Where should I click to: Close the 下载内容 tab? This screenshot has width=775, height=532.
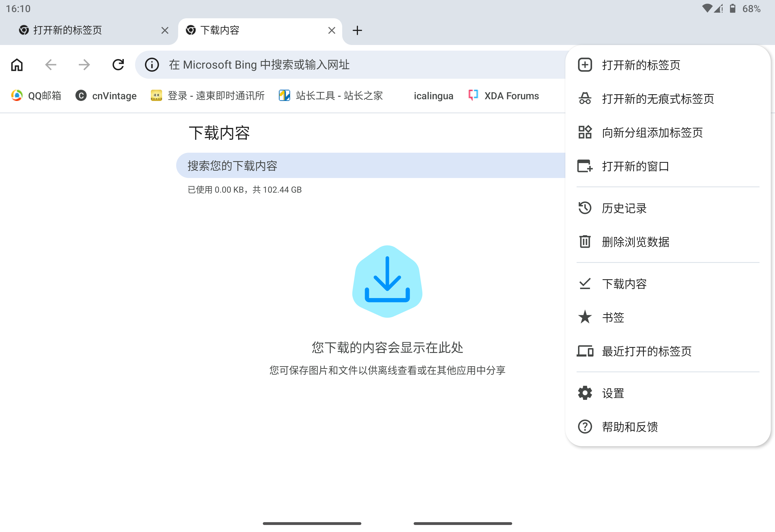coord(331,30)
